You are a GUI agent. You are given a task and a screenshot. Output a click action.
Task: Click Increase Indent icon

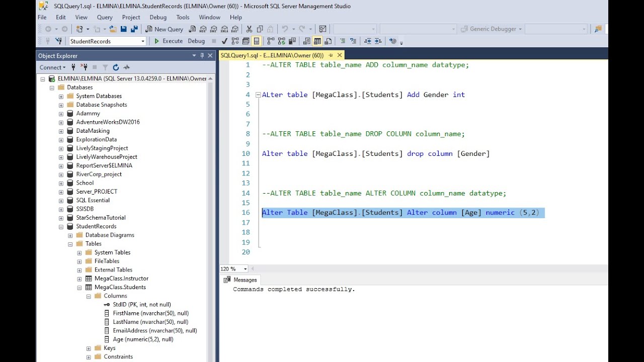click(378, 41)
